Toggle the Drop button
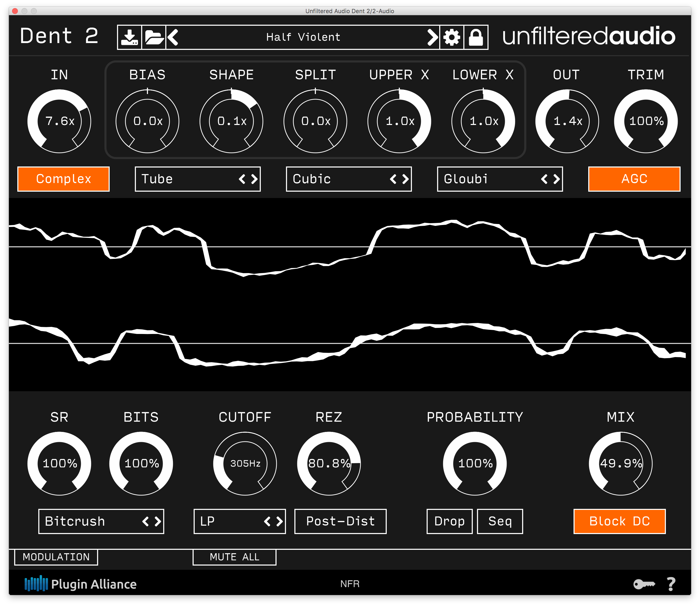The width and height of the screenshot is (700, 606). click(450, 521)
